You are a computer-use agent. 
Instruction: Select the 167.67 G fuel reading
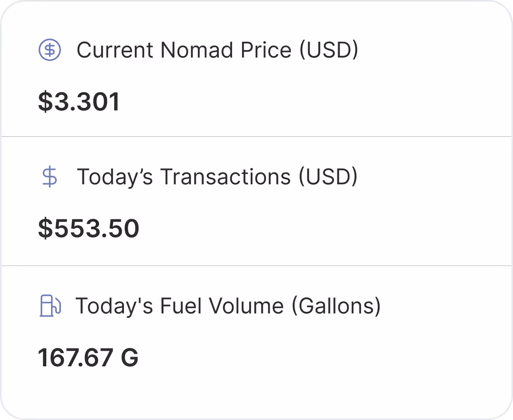[x=88, y=357]
